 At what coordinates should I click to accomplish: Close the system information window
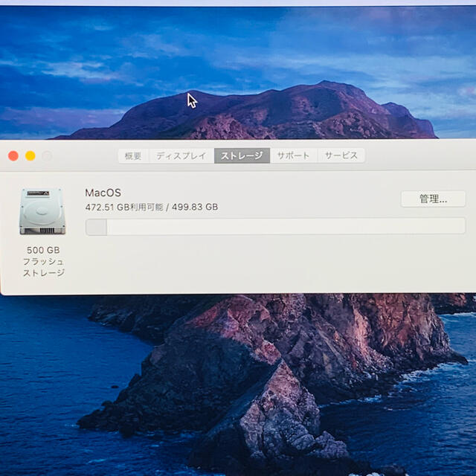point(13,156)
